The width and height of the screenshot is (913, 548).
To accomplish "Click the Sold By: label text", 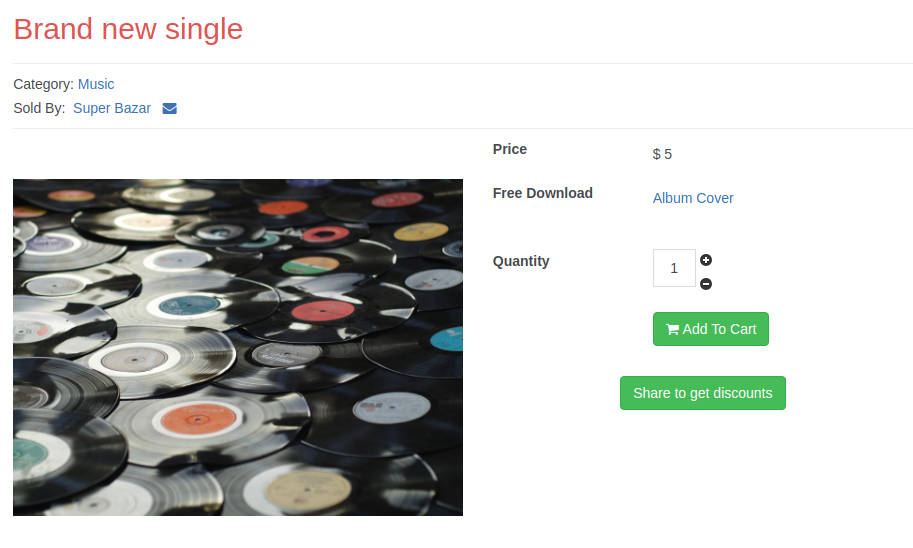I will pyautogui.click(x=39, y=108).
